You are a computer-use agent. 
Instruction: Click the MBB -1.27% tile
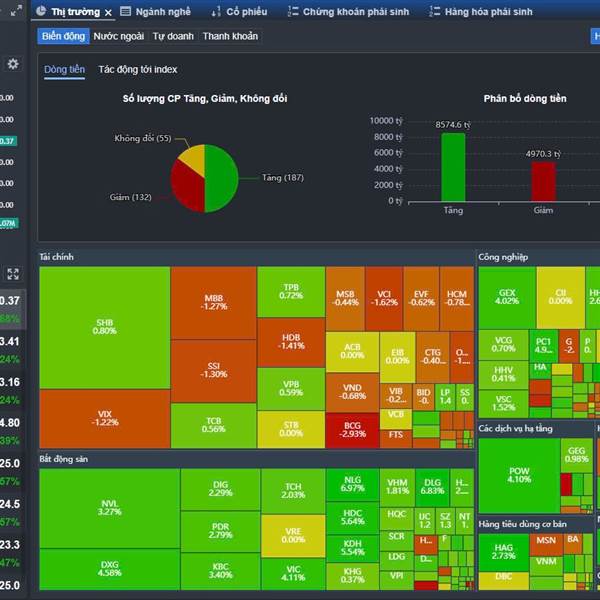click(x=214, y=303)
